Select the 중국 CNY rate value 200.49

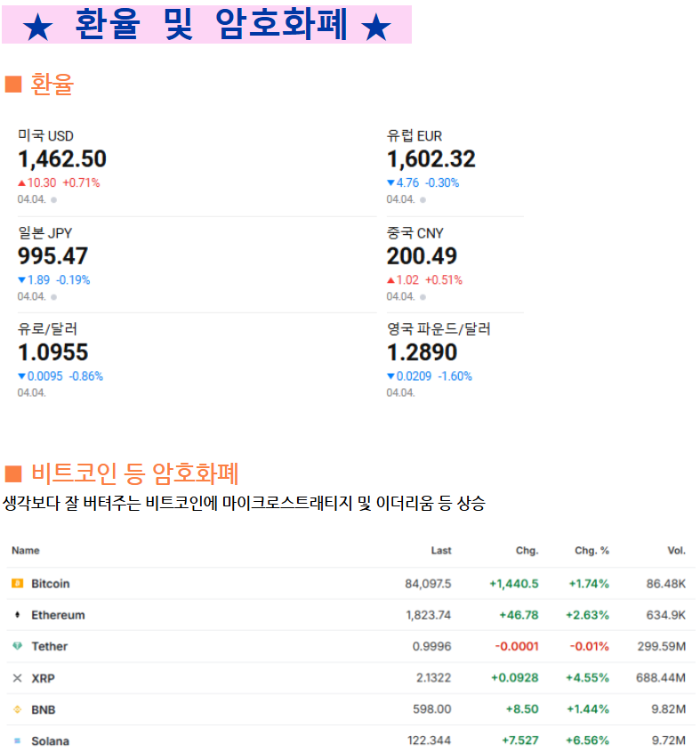tap(422, 256)
